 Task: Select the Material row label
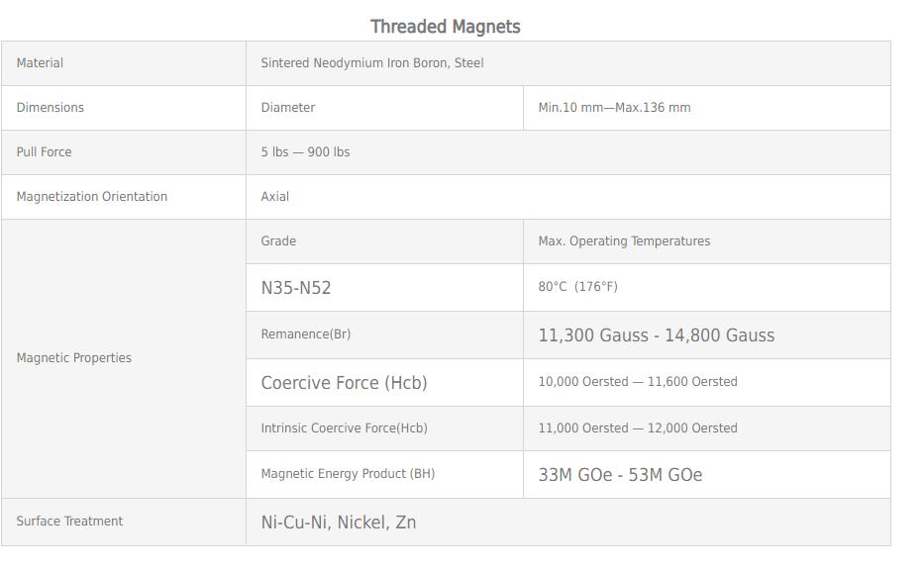[40, 63]
